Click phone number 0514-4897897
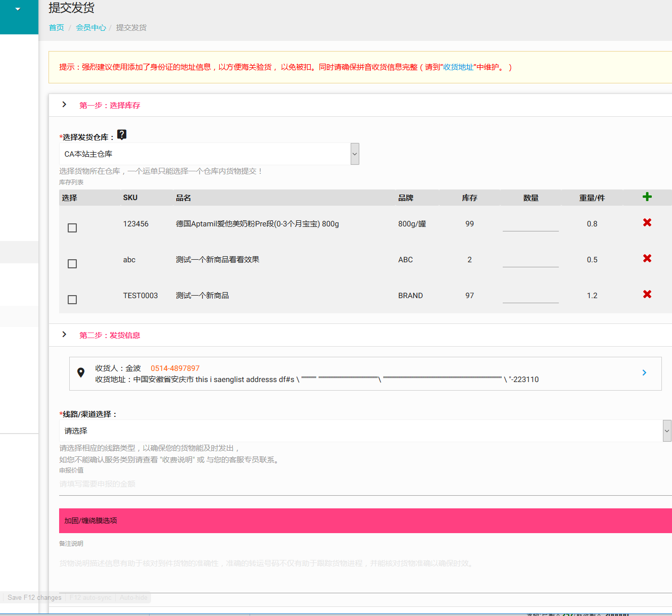This screenshot has width=672, height=616. click(175, 368)
